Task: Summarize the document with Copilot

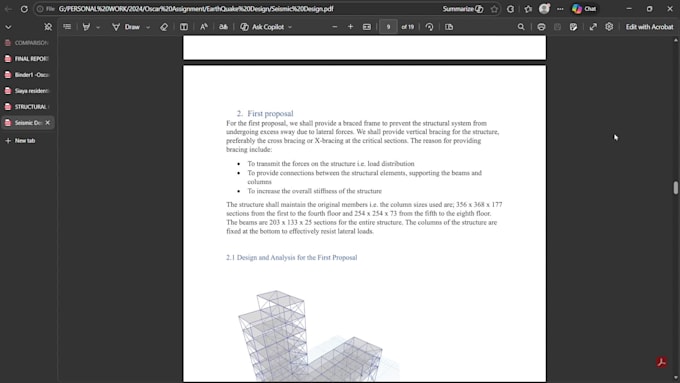Action: 462,9
